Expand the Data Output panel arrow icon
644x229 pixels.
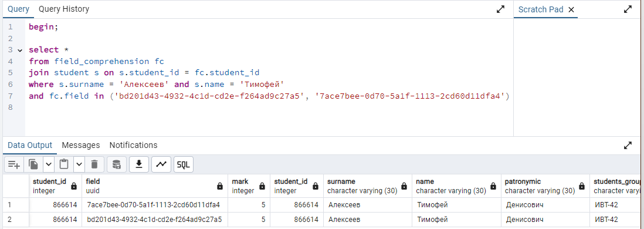(x=628, y=145)
